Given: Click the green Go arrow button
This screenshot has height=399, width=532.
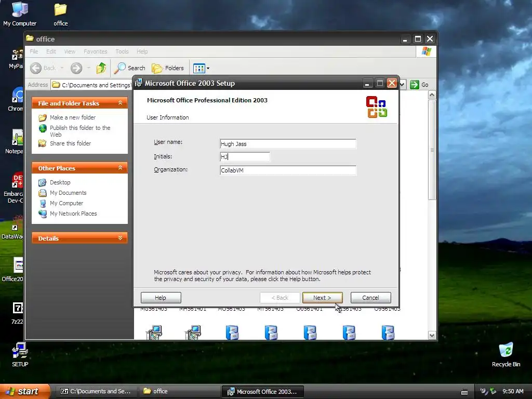Looking at the screenshot, I should (x=414, y=85).
